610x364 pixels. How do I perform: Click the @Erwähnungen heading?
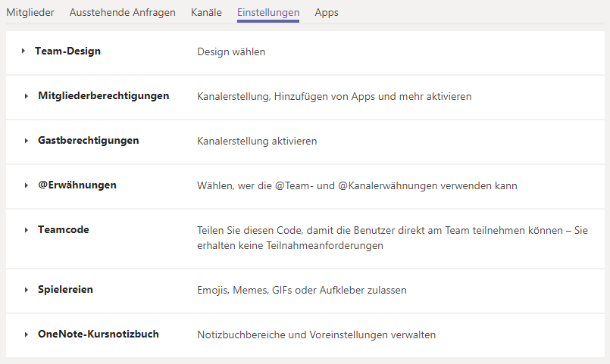point(77,185)
